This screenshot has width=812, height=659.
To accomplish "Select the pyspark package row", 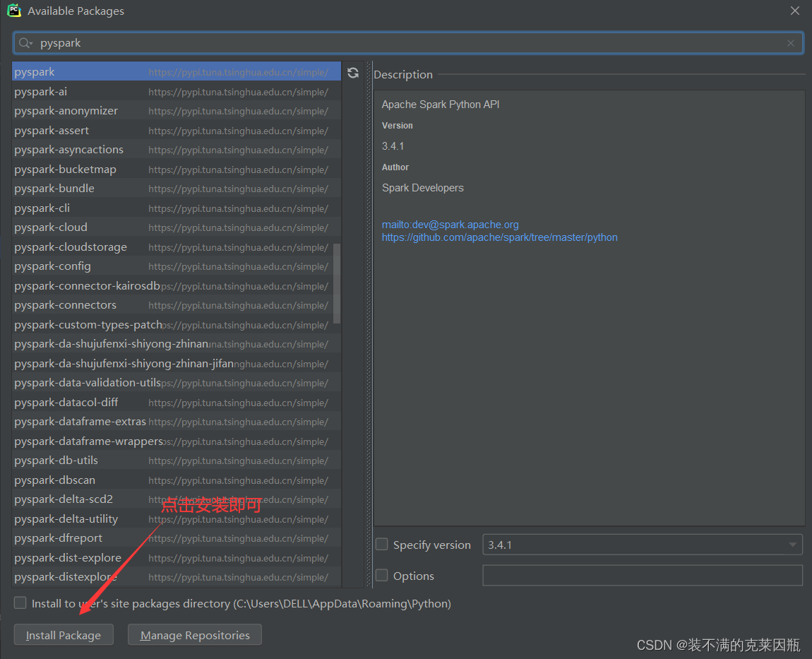I will [176, 71].
